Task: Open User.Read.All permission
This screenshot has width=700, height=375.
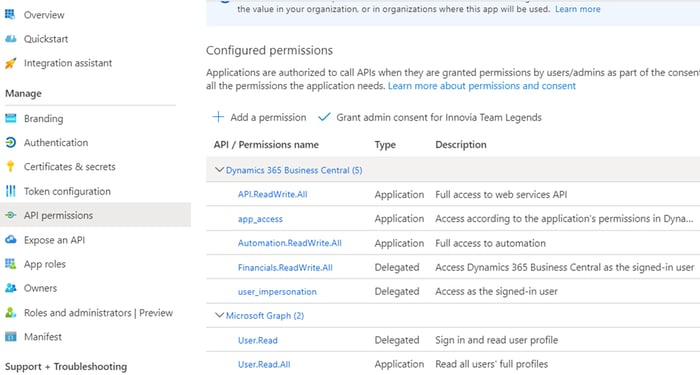Action: pyautogui.click(x=264, y=364)
